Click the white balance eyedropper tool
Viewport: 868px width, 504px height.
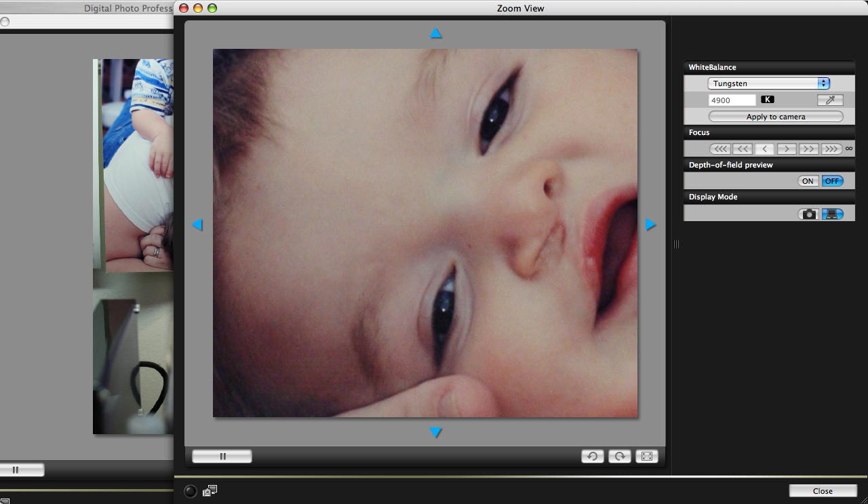tap(830, 100)
